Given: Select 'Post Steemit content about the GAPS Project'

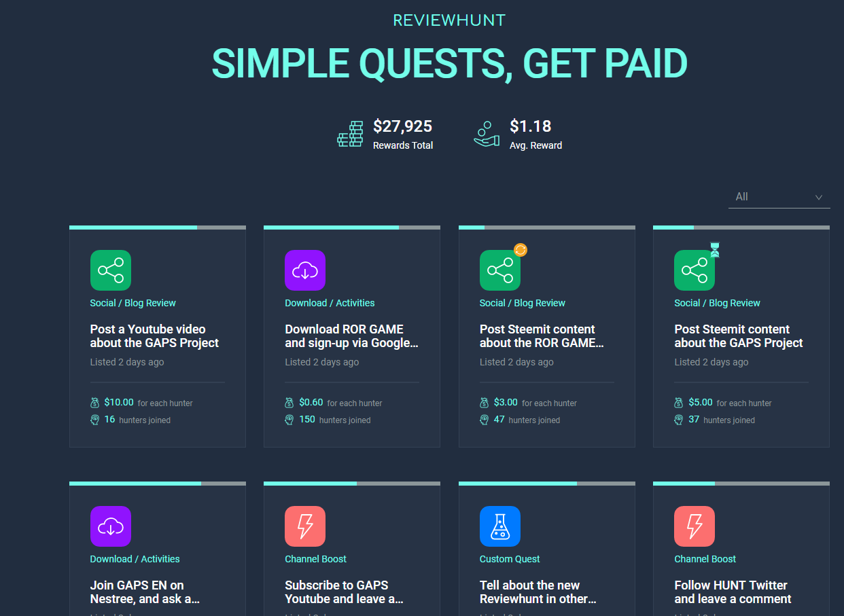Looking at the screenshot, I should coord(738,336).
